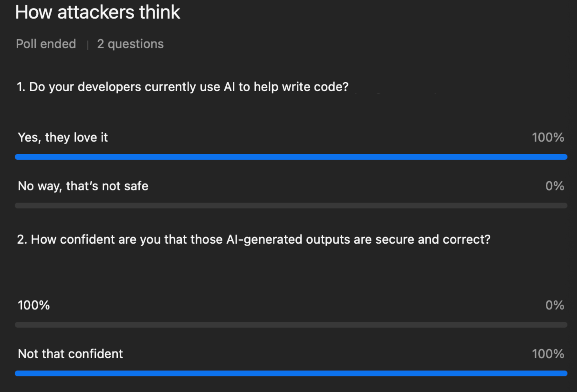Screen dimensions: 577x392
Task: Click the blue bar under "Not that confident"
Action: point(291,373)
